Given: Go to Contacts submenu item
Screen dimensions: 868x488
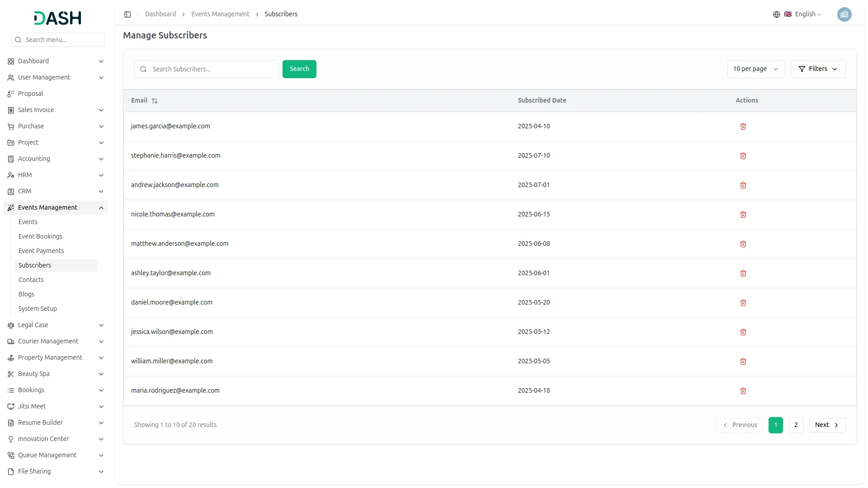Looking at the screenshot, I should click(x=31, y=280).
